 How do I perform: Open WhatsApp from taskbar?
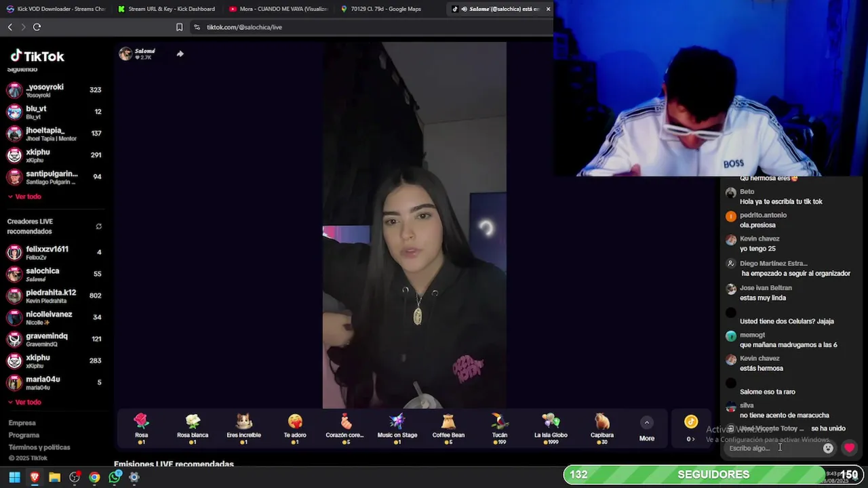click(x=115, y=477)
